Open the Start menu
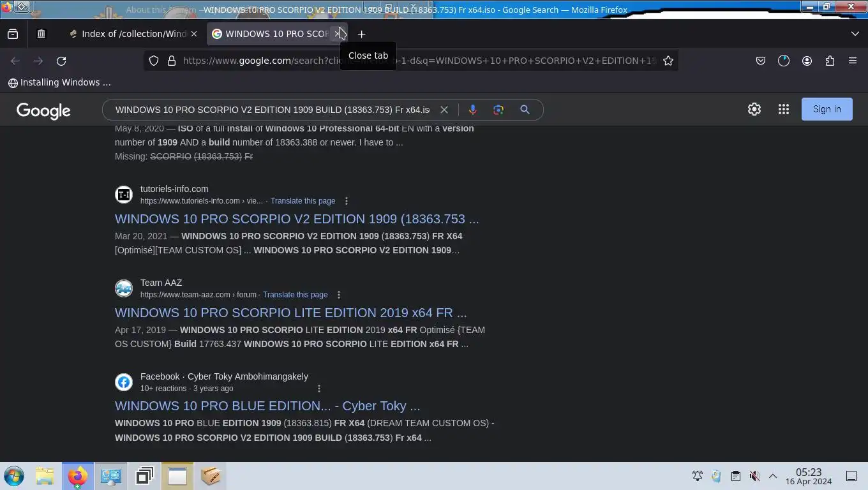Viewport: 868px width, 490px height. 14,476
